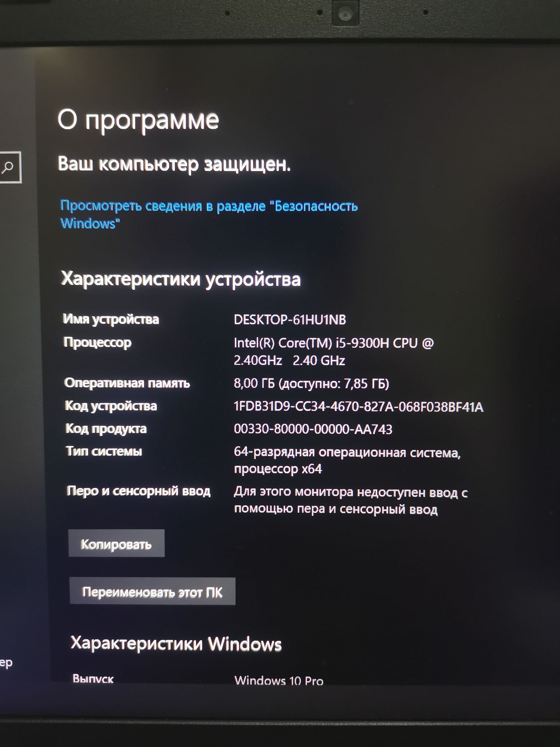Select processor value Intel Core i5-9300H

tap(333, 351)
